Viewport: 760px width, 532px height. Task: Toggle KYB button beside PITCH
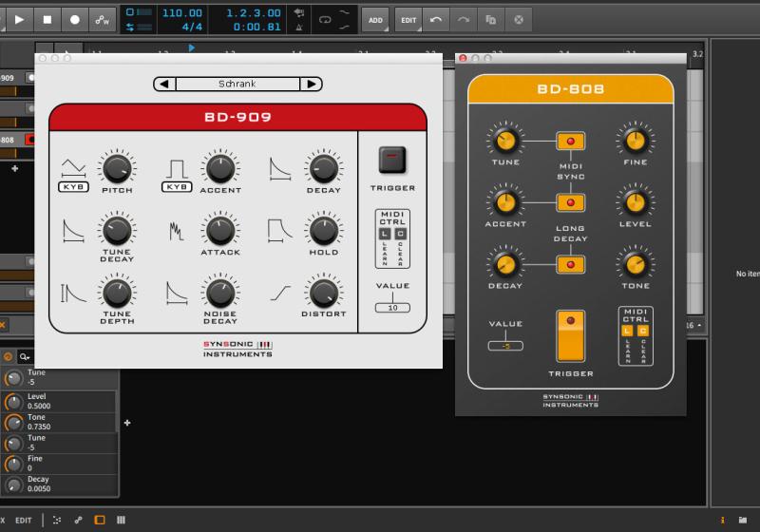pyautogui.click(x=73, y=187)
